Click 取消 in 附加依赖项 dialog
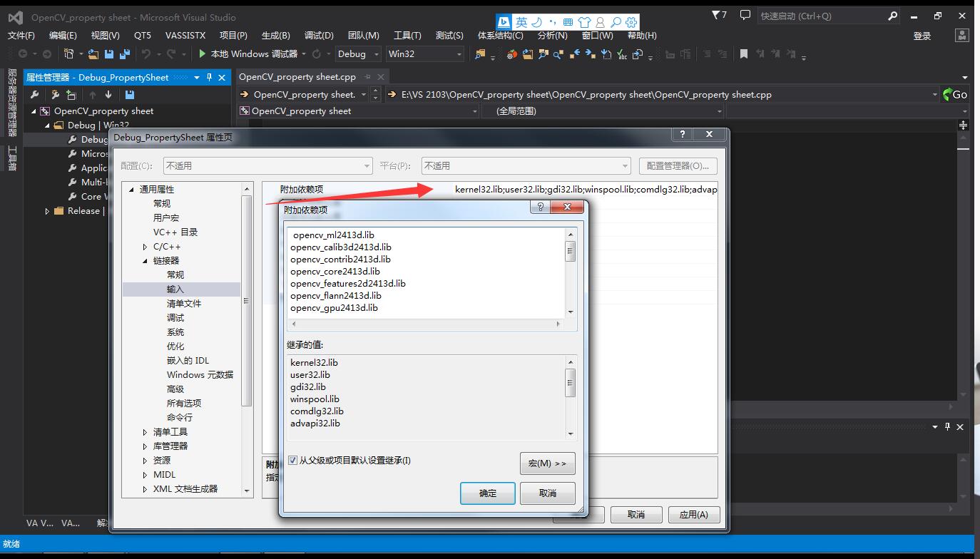This screenshot has width=980, height=559. click(548, 493)
